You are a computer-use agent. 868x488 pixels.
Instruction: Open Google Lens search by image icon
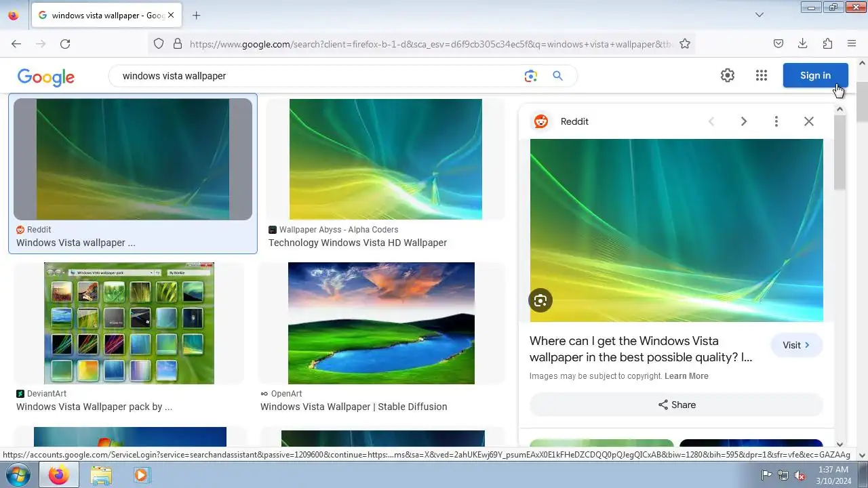(531, 76)
